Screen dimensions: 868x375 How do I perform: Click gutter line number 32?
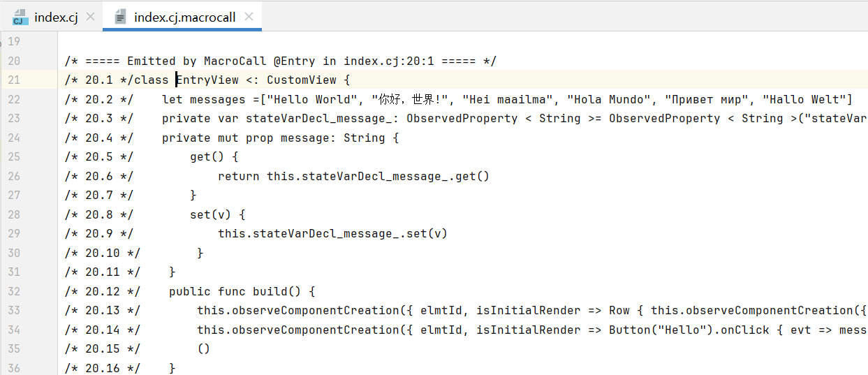pos(14,291)
